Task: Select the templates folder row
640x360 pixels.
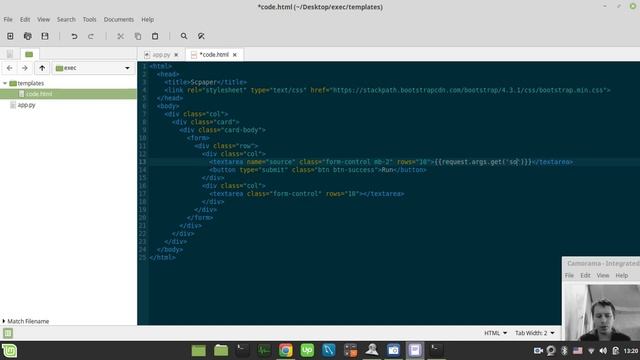Action: click(x=68, y=83)
